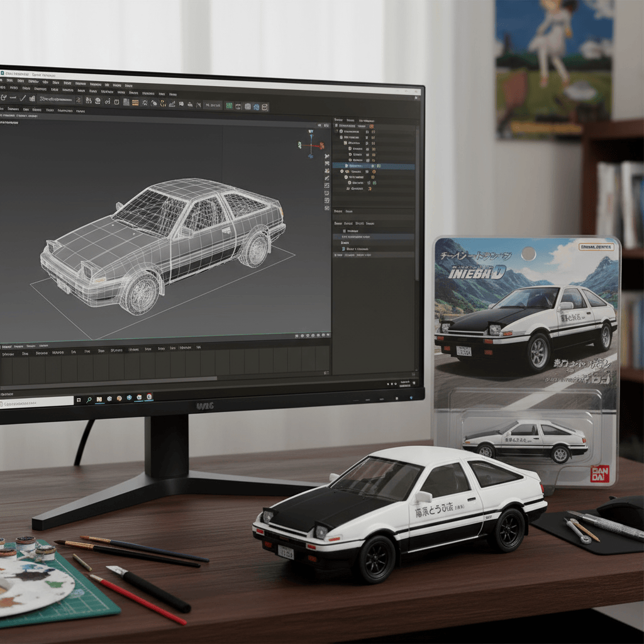Click the orange icon on the outliner's top row
Image resolution: width=644 pixels, height=644 pixels.
[x=372, y=126]
